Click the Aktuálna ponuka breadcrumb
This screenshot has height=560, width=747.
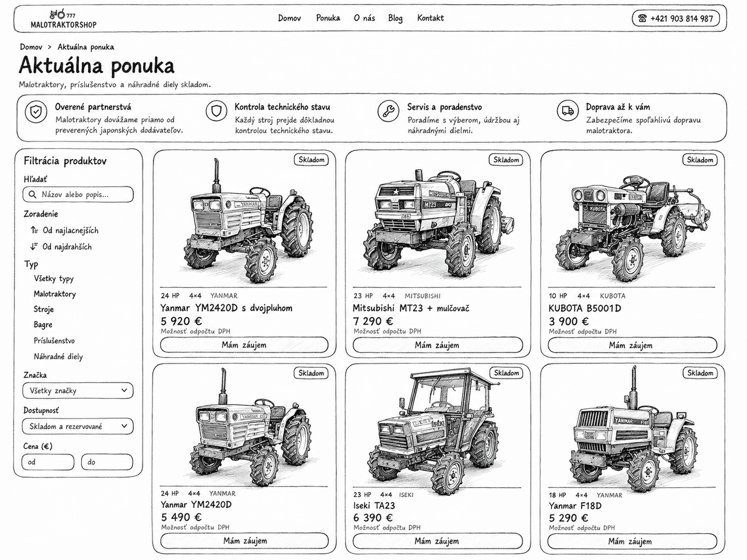(x=86, y=47)
